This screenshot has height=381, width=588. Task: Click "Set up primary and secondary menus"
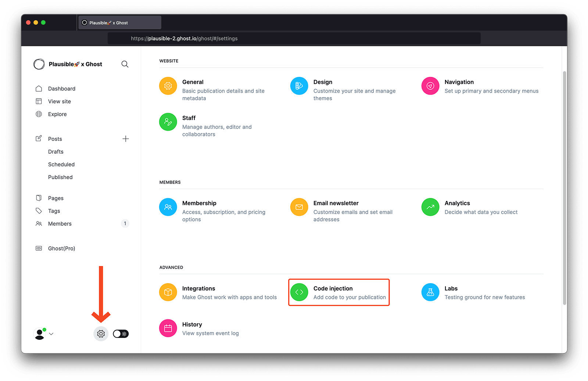(491, 91)
